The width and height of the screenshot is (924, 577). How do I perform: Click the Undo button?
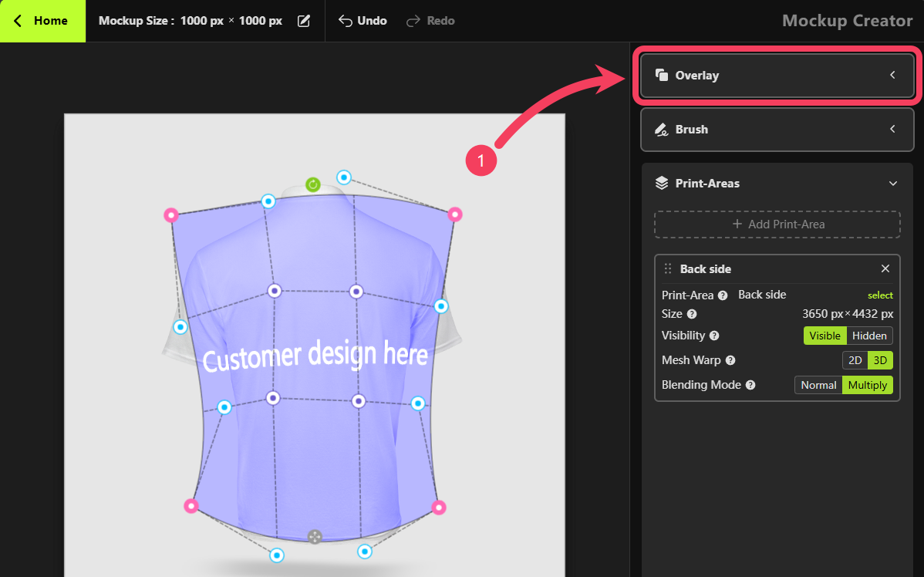pyautogui.click(x=363, y=21)
